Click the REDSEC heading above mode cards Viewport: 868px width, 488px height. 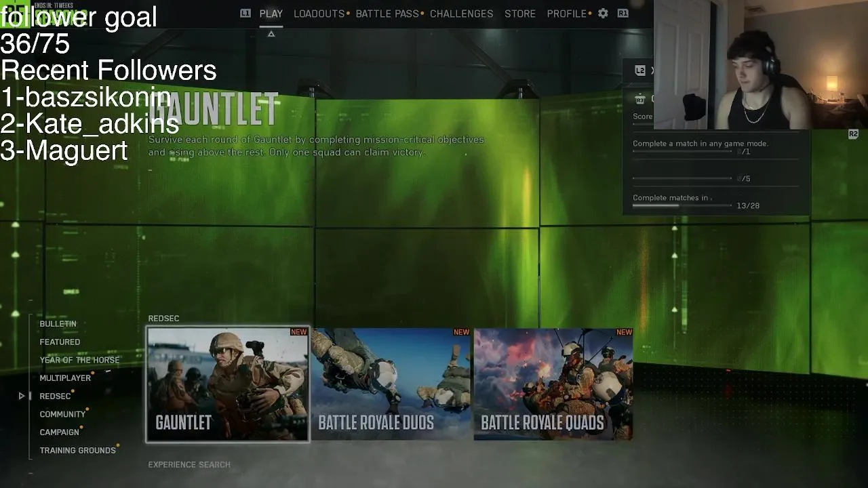[x=163, y=319]
